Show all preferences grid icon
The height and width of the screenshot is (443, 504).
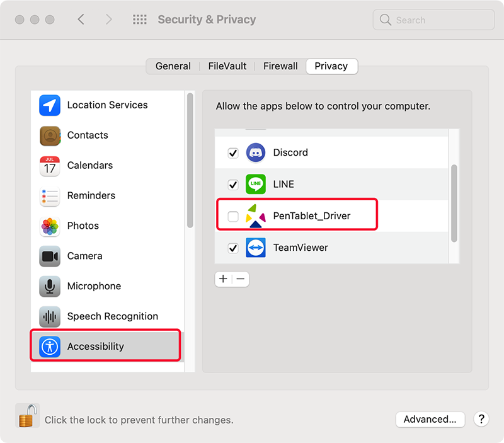pyautogui.click(x=140, y=20)
